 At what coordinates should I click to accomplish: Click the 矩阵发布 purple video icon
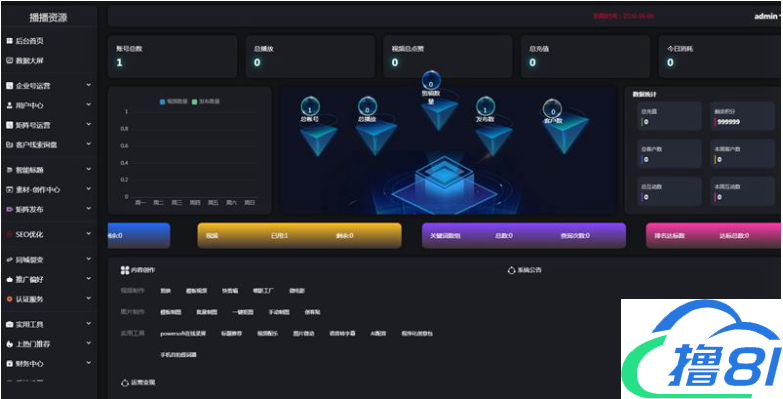pyautogui.click(x=9, y=209)
